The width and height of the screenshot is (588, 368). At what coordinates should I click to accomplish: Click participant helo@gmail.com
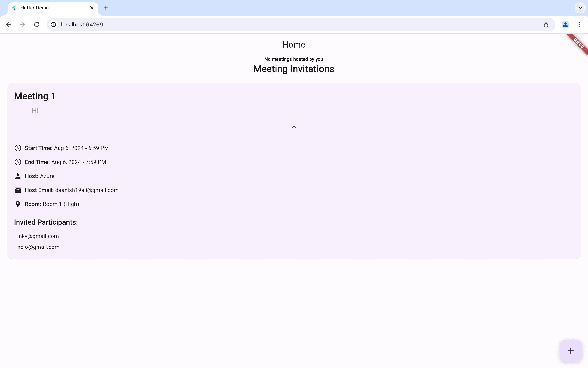38,247
